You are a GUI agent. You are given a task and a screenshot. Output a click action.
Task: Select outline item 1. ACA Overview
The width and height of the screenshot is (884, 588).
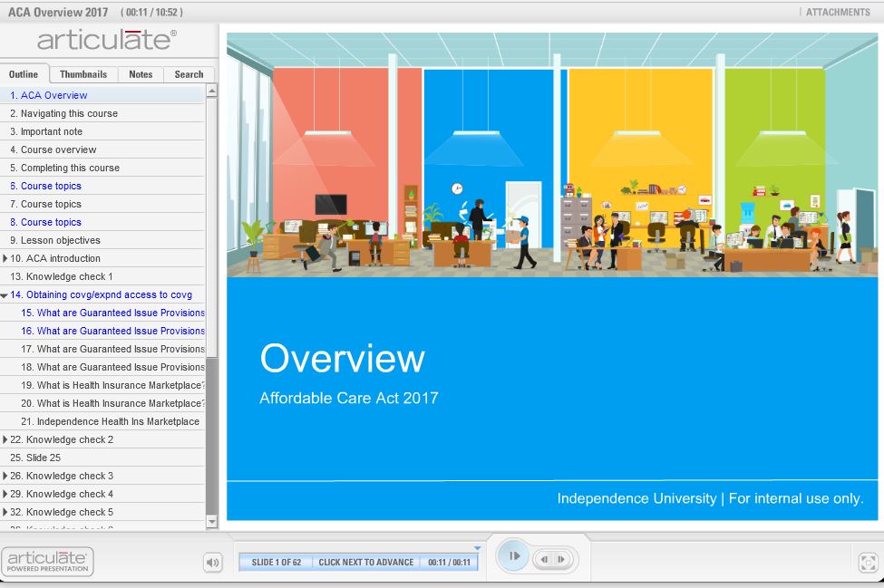[102, 95]
